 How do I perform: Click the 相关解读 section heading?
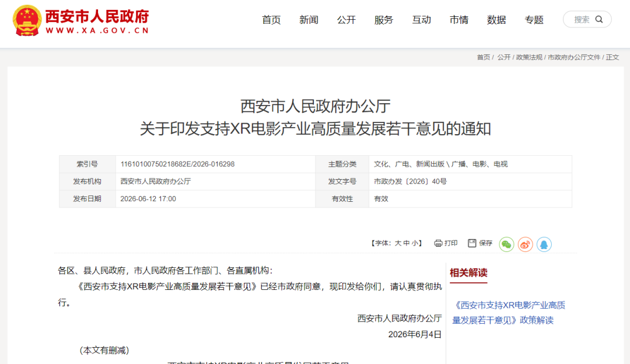468,273
